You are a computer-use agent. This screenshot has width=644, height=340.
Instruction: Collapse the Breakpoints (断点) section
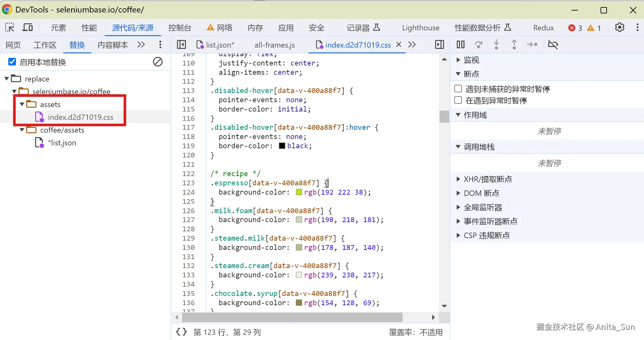point(458,74)
